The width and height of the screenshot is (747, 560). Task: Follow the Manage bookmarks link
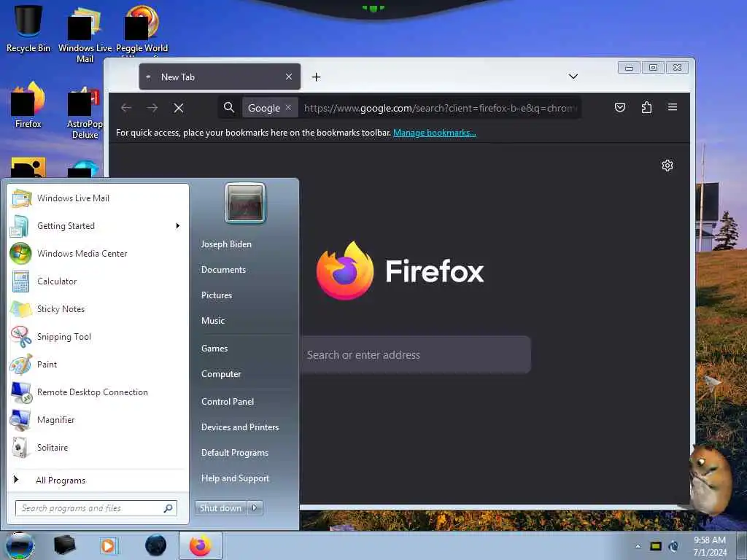click(x=435, y=133)
